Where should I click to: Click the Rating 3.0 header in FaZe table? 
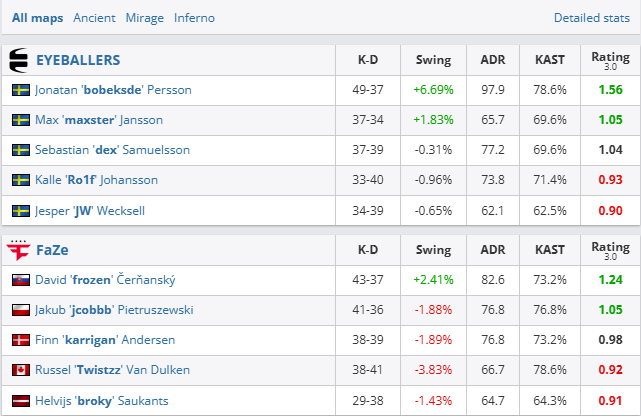610,250
